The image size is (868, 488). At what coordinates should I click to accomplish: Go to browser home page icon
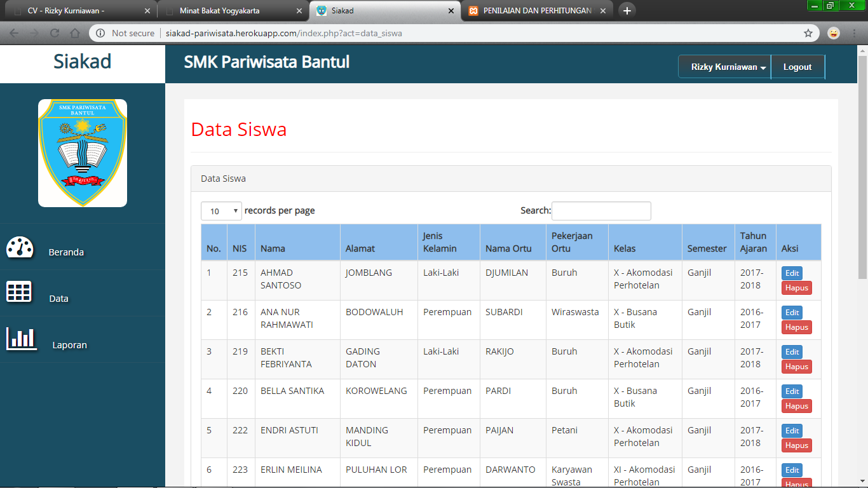(x=75, y=33)
